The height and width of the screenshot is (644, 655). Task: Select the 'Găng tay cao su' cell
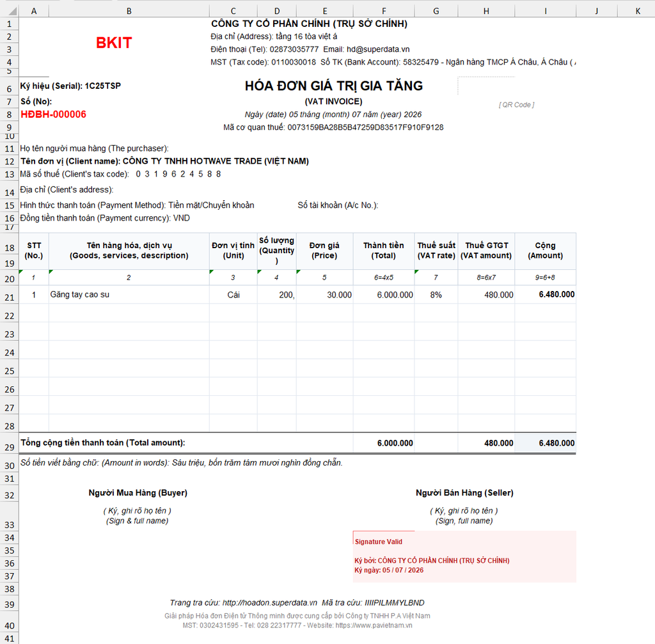click(129, 295)
